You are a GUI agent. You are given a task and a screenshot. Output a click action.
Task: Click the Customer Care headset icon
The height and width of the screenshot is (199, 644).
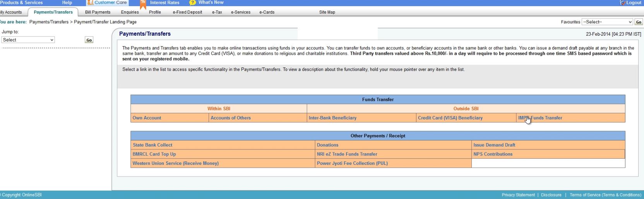pos(90,3)
